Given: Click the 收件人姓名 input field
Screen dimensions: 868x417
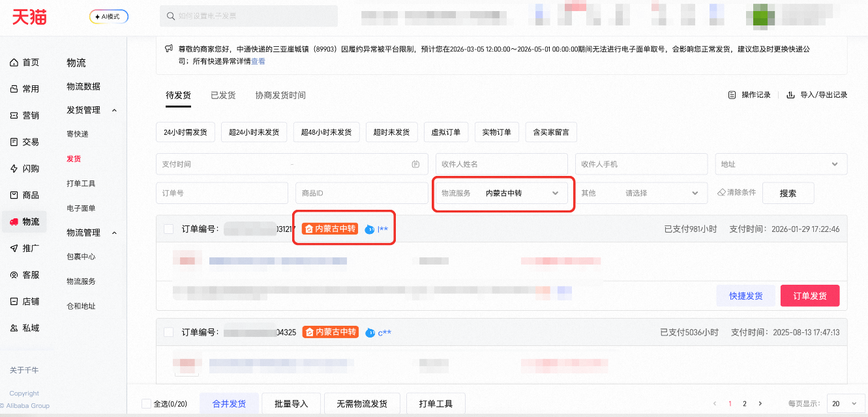Looking at the screenshot, I should 501,164.
